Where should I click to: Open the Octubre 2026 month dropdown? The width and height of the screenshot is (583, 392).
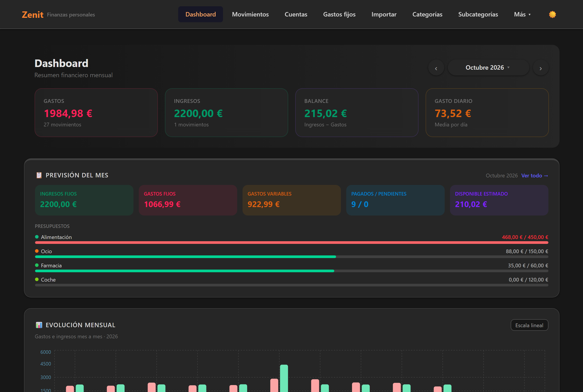click(x=488, y=68)
